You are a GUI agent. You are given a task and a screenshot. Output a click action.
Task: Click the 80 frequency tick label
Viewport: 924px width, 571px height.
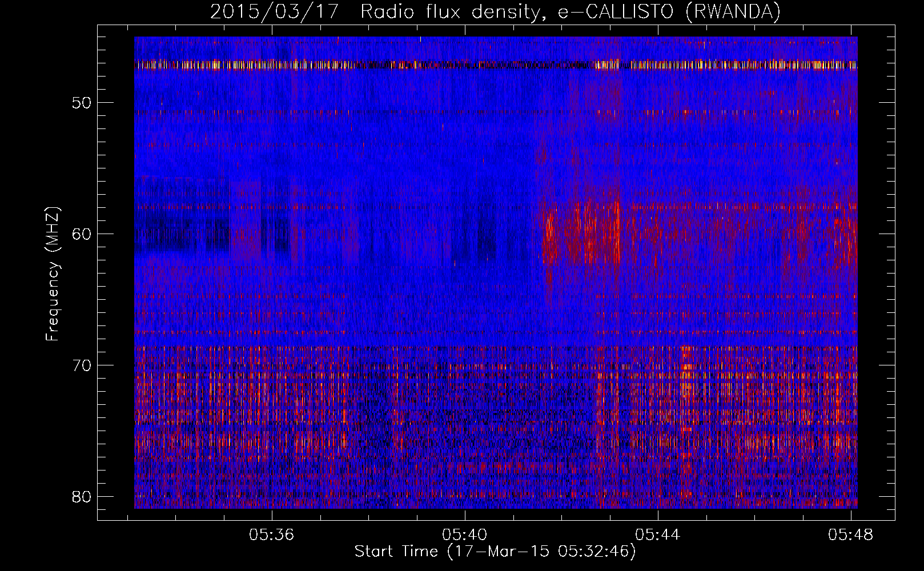click(x=82, y=497)
